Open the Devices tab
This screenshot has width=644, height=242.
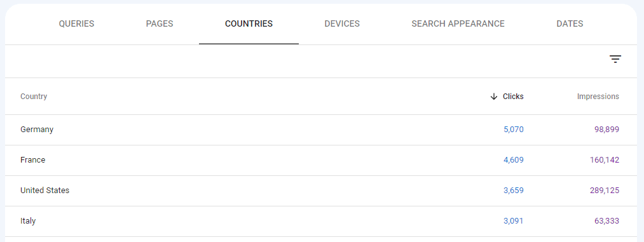pyautogui.click(x=342, y=24)
